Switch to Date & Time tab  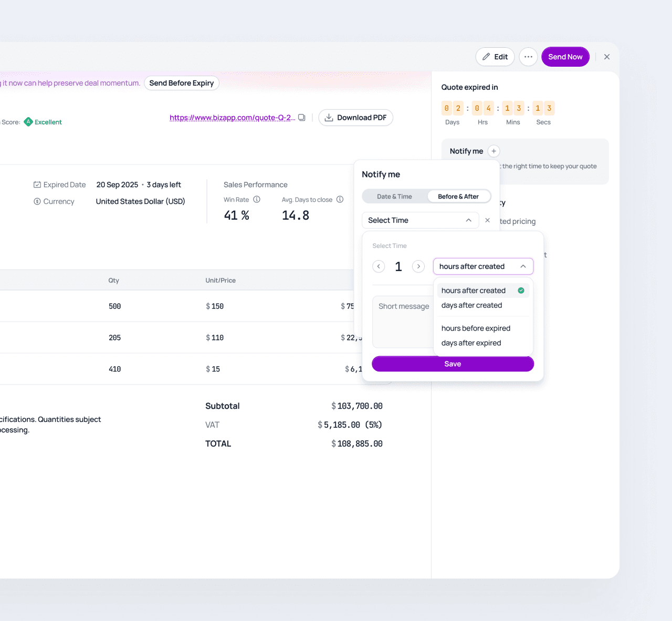click(394, 196)
